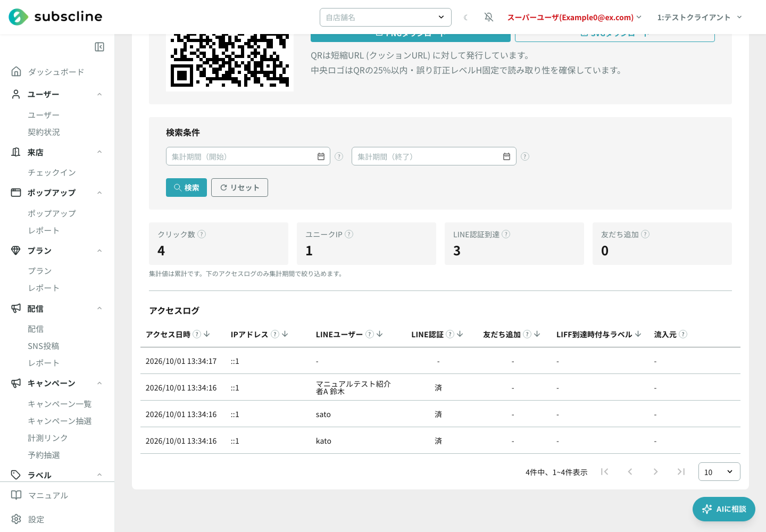Click the 検索 search button
Viewport: 766px width, 532px height.
[186, 188]
